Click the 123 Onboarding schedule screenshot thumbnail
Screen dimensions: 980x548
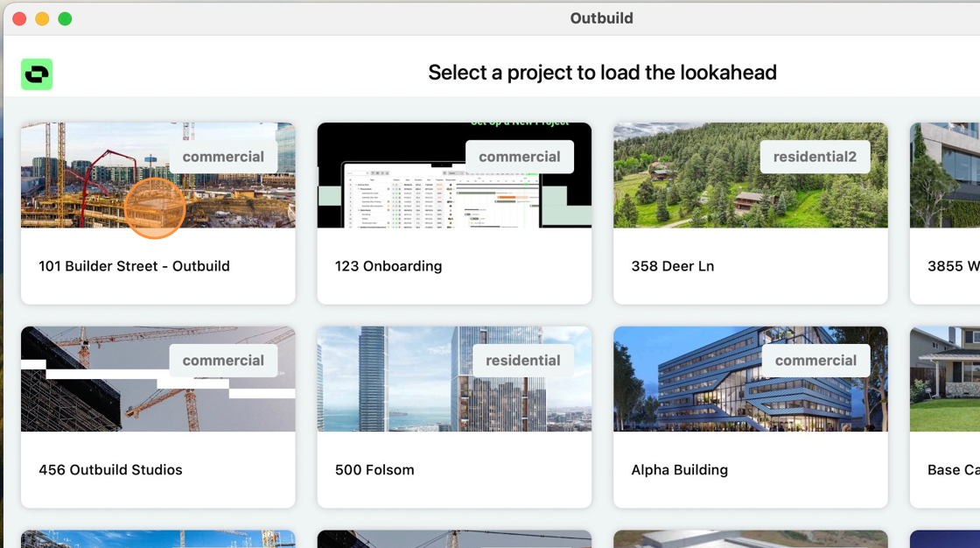pos(454,175)
